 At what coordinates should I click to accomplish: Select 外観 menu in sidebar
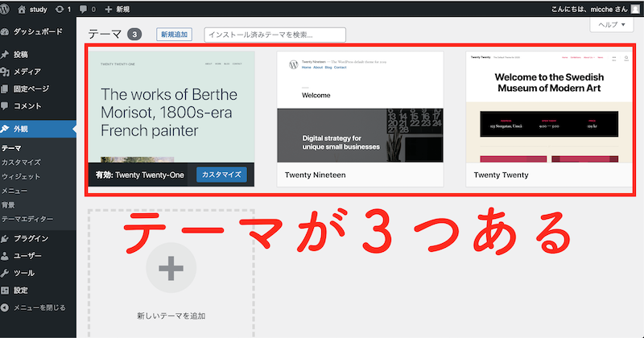pyautogui.click(x=38, y=129)
